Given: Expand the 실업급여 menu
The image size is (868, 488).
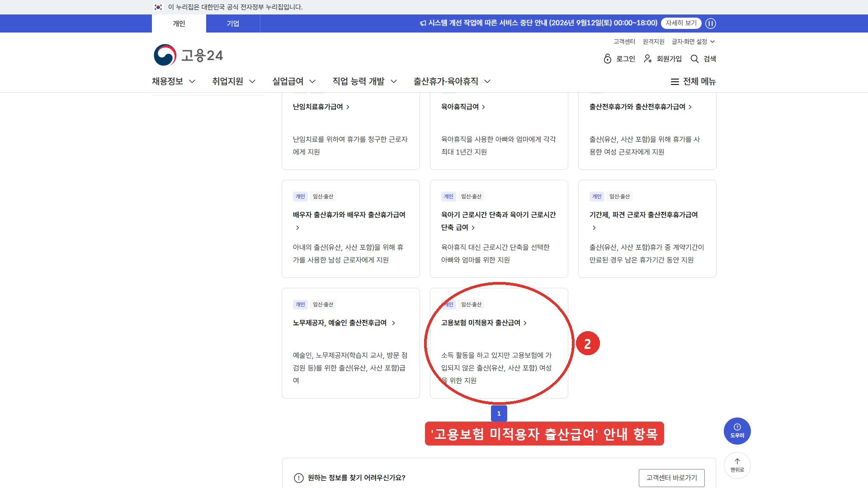Looking at the screenshot, I should pos(294,81).
